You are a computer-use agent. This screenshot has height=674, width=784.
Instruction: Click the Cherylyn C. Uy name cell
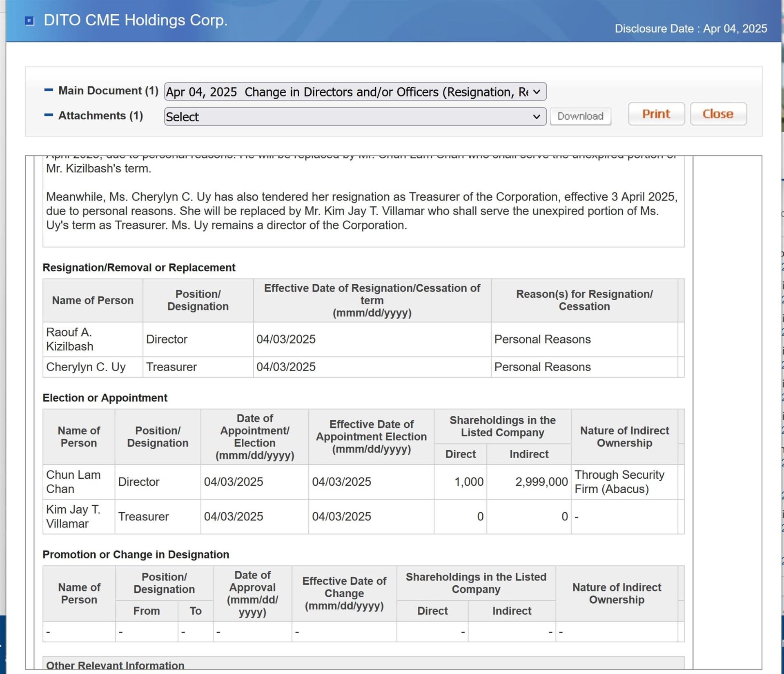click(93, 367)
